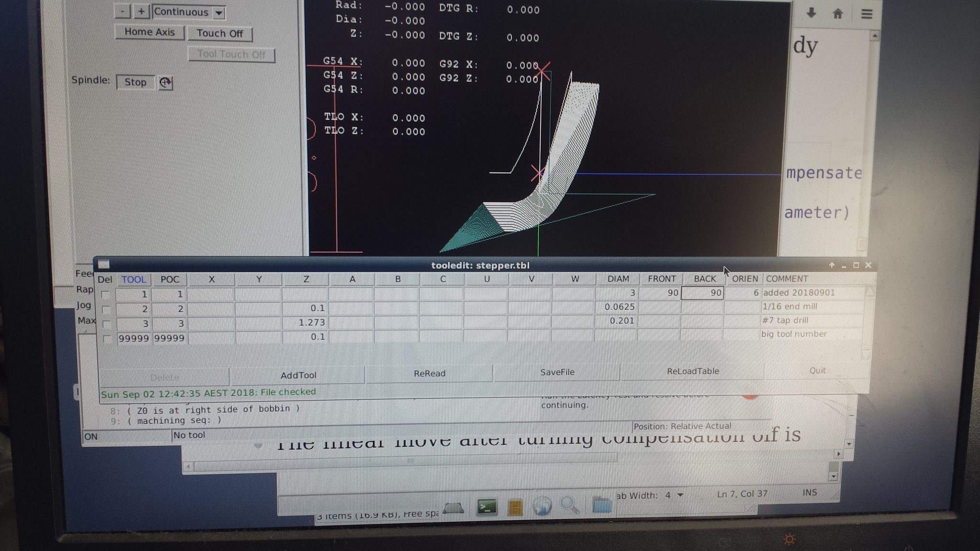The width and height of the screenshot is (980, 551).
Task: Click the TOOL column header
Action: click(x=134, y=279)
